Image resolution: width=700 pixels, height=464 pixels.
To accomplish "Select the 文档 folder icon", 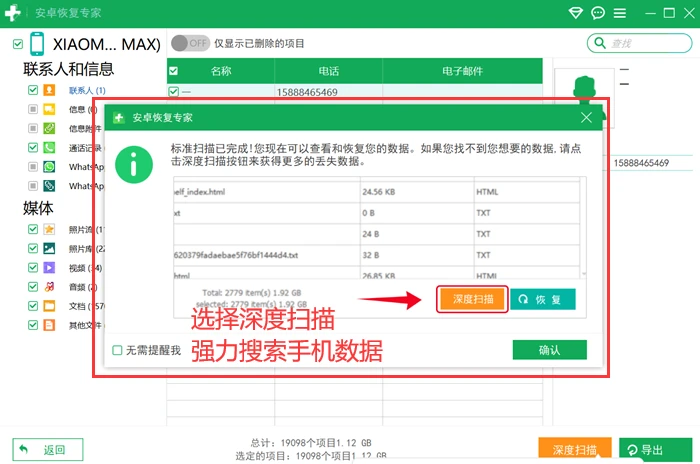I will coord(49,306).
